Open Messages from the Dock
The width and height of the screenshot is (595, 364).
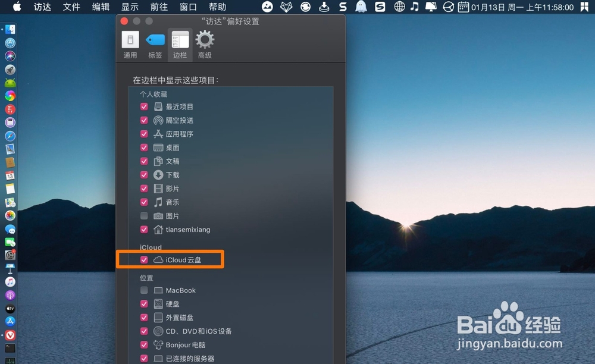10,229
